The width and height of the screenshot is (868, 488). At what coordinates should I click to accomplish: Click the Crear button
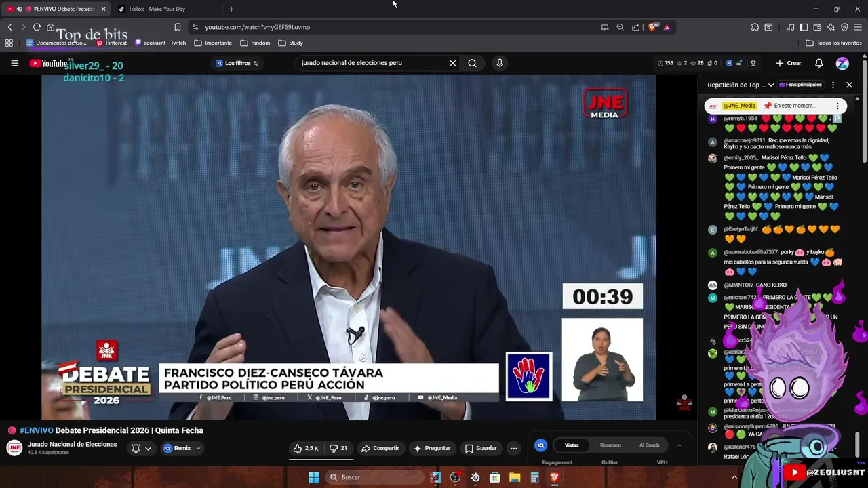click(789, 63)
